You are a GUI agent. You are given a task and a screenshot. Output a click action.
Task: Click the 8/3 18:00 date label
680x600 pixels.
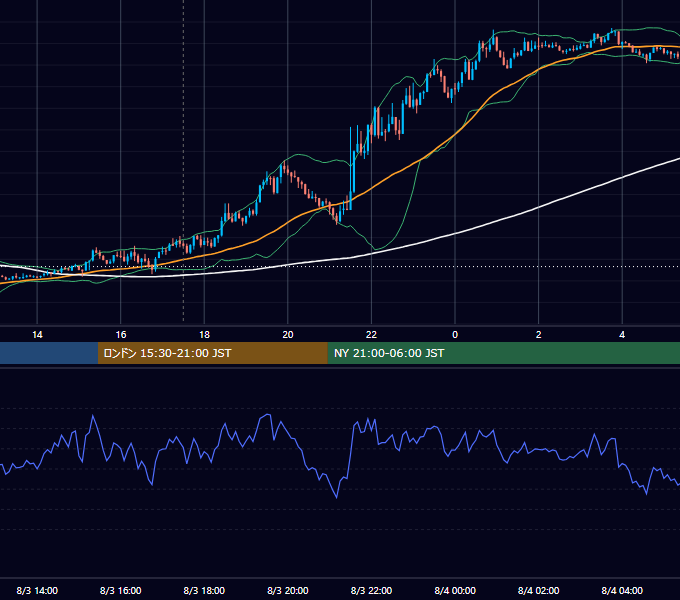(204, 590)
